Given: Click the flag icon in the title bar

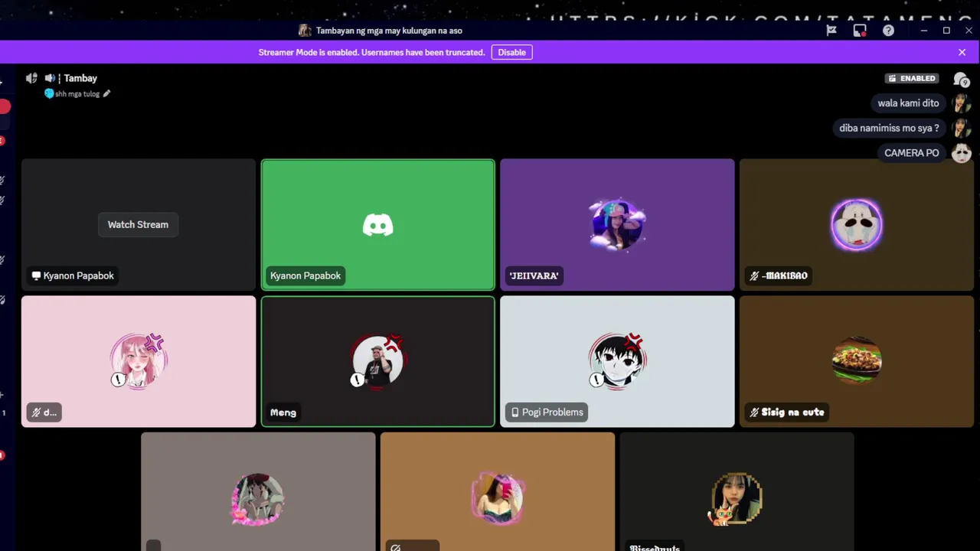Looking at the screenshot, I should pyautogui.click(x=831, y=31).
